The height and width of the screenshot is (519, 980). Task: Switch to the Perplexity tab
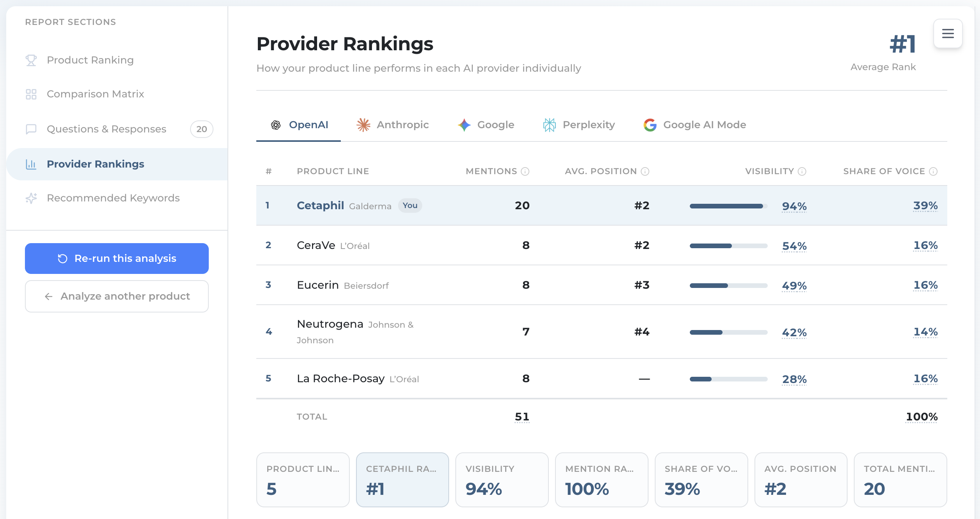click(579, 125)
